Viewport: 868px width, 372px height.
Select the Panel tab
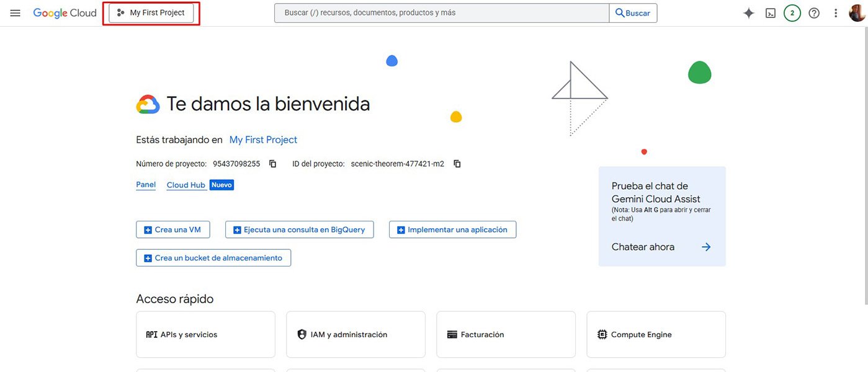[145, 184]
